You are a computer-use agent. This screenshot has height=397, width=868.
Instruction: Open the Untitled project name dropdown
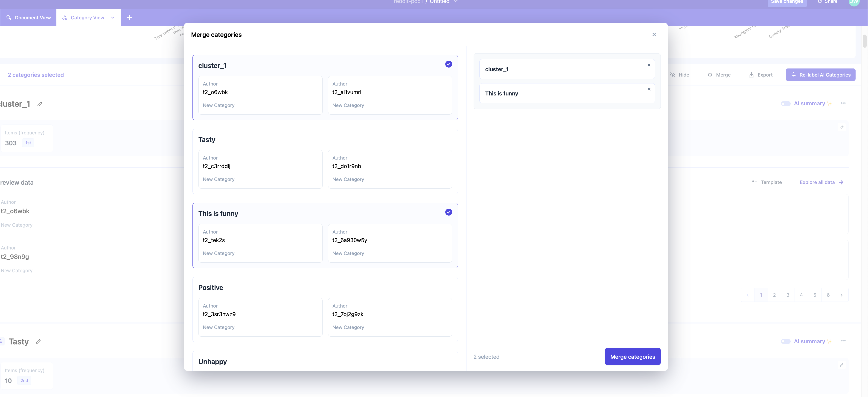tap(456, 2)
